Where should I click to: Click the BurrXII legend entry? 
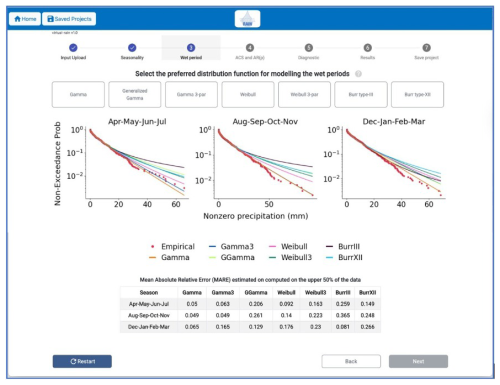point(344,258)
